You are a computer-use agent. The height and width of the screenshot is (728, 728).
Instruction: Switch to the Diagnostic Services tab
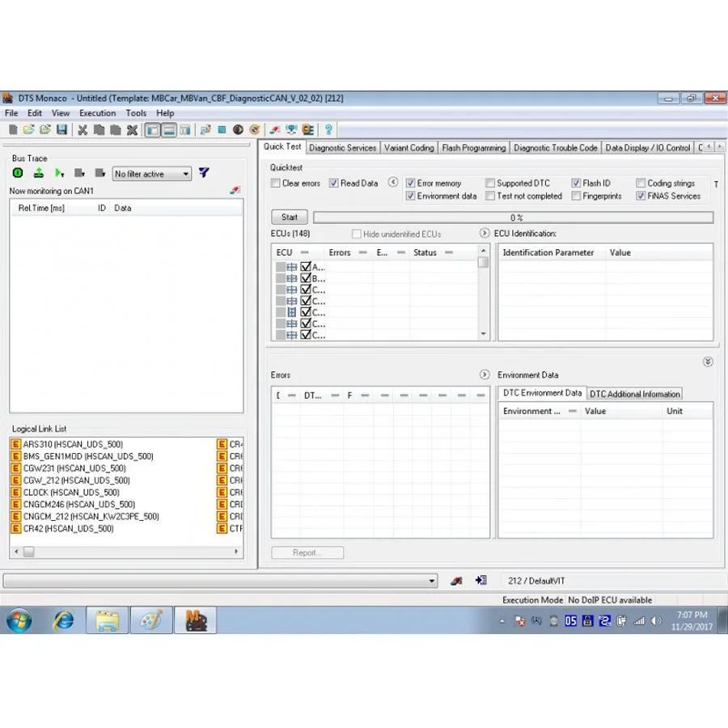343,148
